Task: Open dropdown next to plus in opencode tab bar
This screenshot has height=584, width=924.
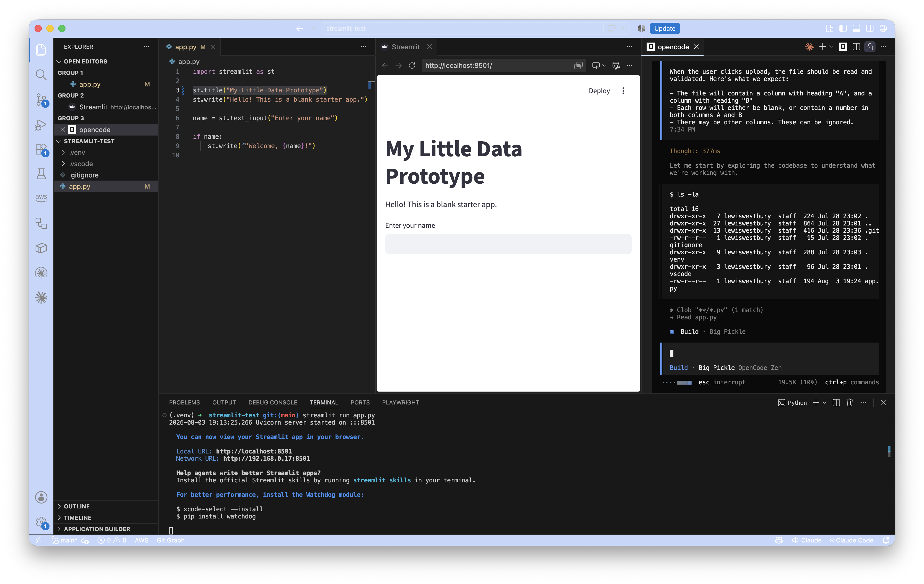Action: [831, 47]
